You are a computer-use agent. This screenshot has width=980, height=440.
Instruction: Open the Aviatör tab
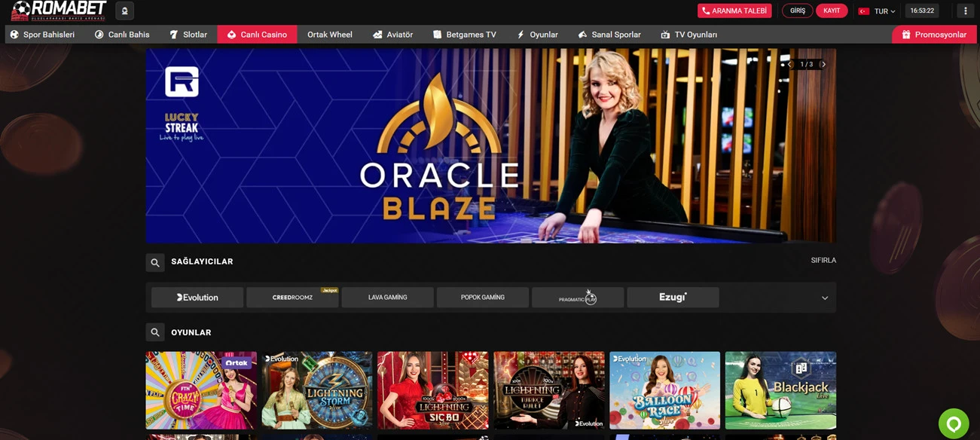[392, 35]
